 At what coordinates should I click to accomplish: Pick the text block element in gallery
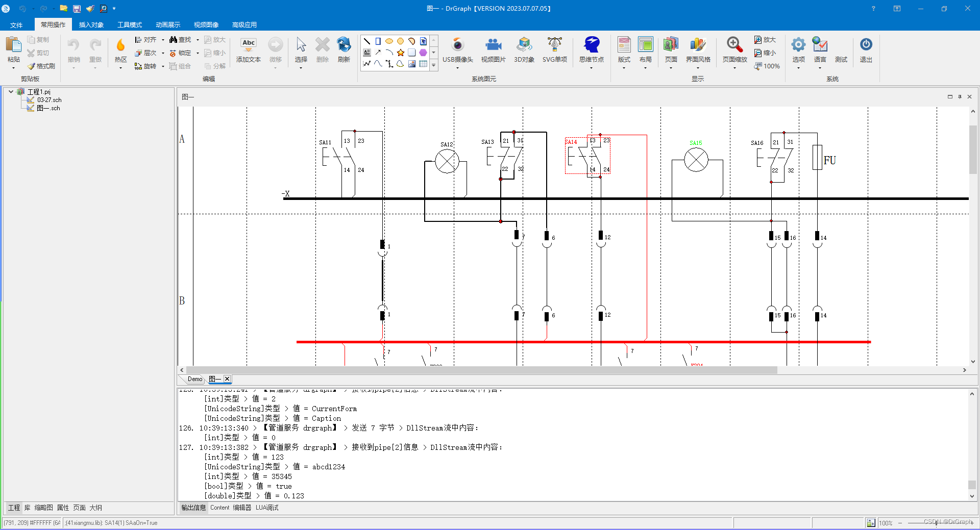click(367, 53)
